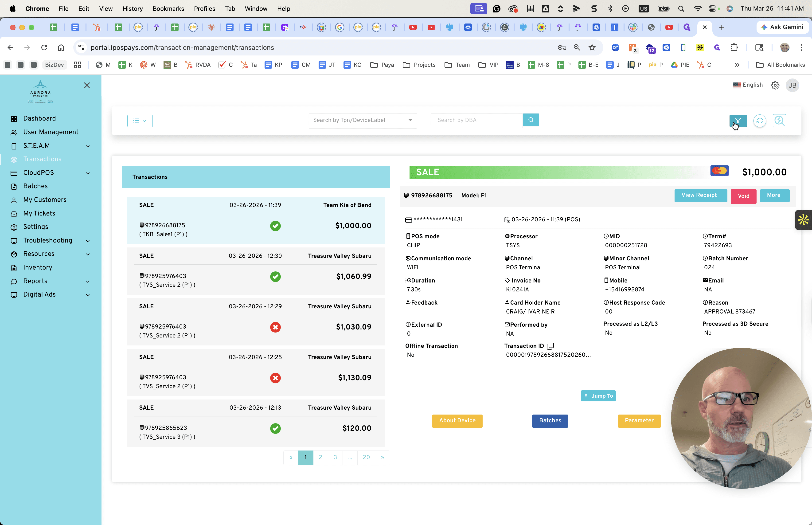Open the Dashboard sidebar item

tap(39, 119)
